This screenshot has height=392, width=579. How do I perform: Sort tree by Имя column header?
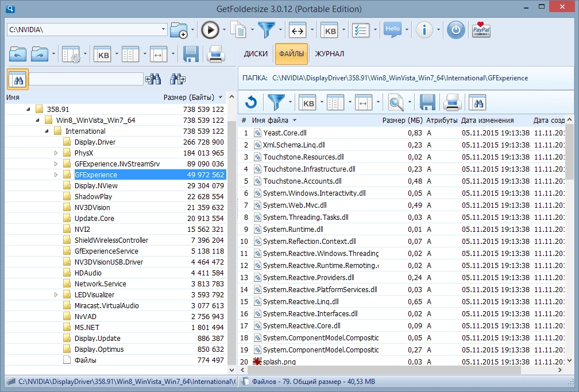pos(13,98)
